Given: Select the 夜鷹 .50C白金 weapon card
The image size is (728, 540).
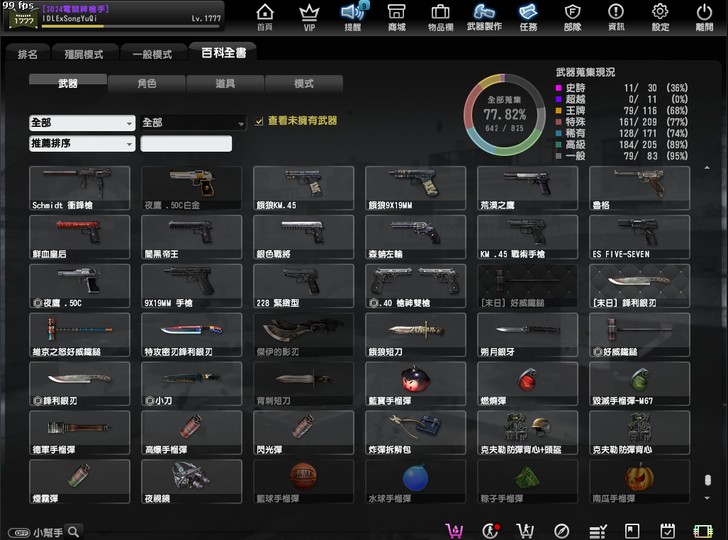Looking at the screenshot, I should 191,188.
